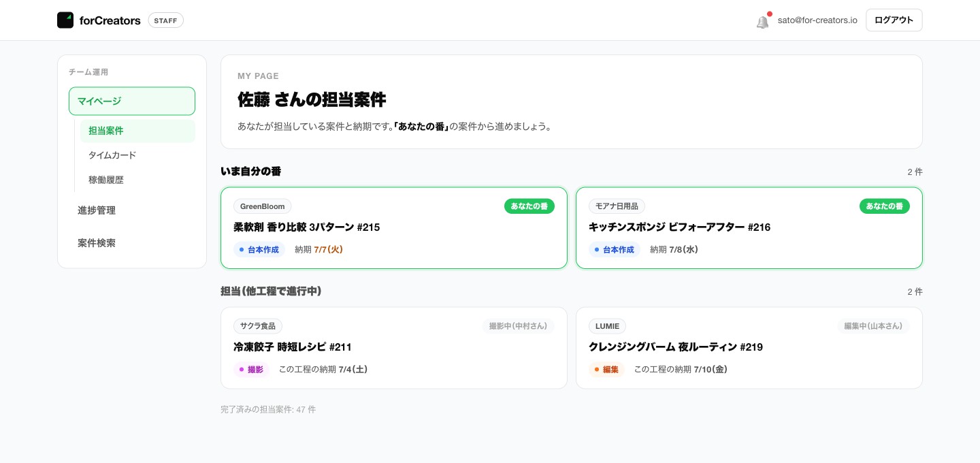Open the キッチンスポンジ #216 card
The image size is (980, 463).
pyautogui.click(x=749, y=228)
